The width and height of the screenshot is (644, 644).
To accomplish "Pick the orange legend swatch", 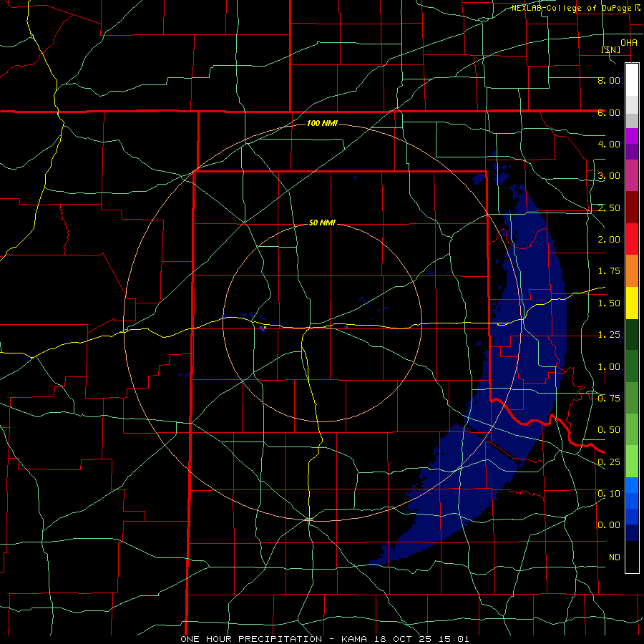I will (x=632, y=271).
